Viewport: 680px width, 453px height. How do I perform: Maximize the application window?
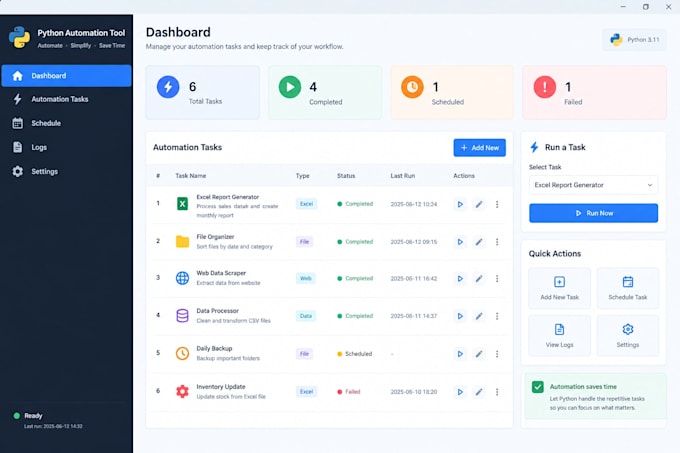[646, 7]
